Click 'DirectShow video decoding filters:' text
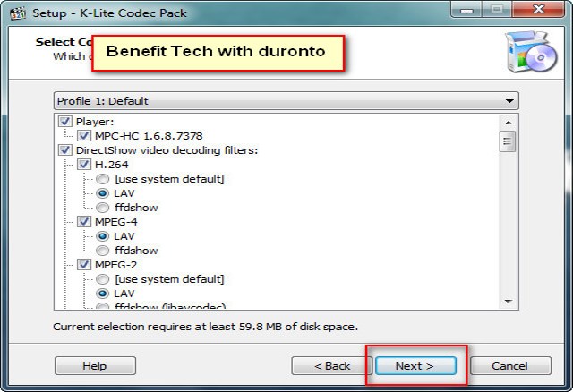 tap(167, 150)
